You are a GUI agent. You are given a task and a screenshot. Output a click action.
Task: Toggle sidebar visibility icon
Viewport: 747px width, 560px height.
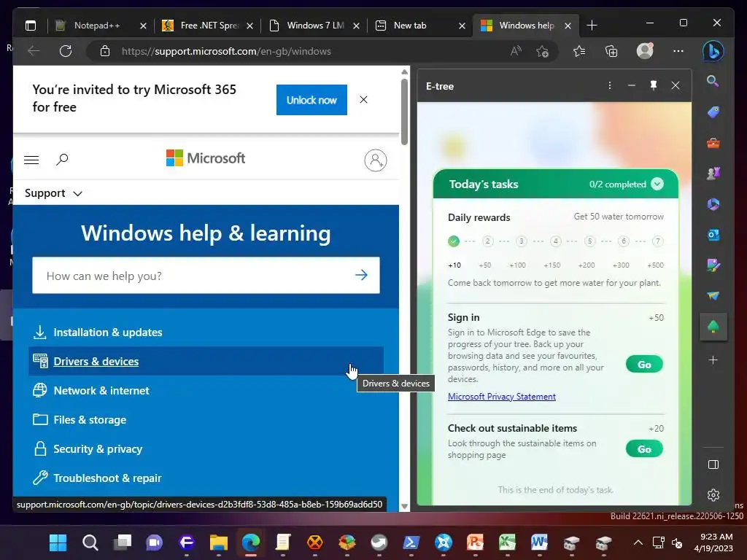point(713,464)
